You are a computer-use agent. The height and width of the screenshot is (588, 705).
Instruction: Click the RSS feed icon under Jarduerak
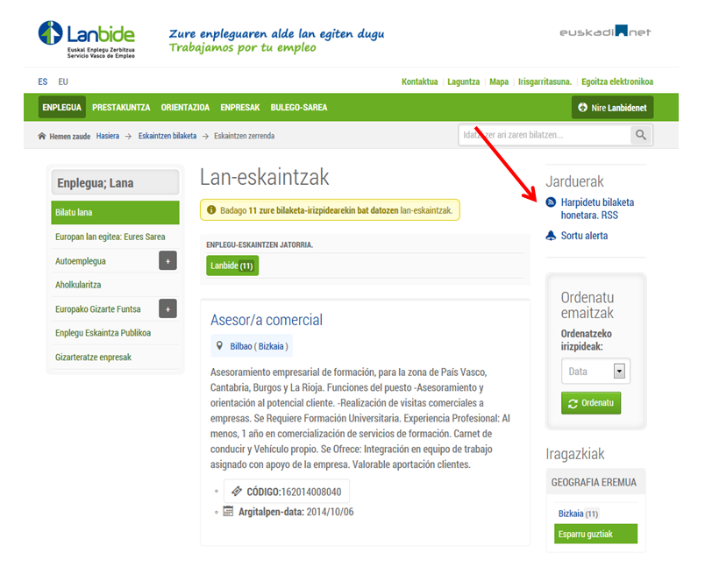551,202
